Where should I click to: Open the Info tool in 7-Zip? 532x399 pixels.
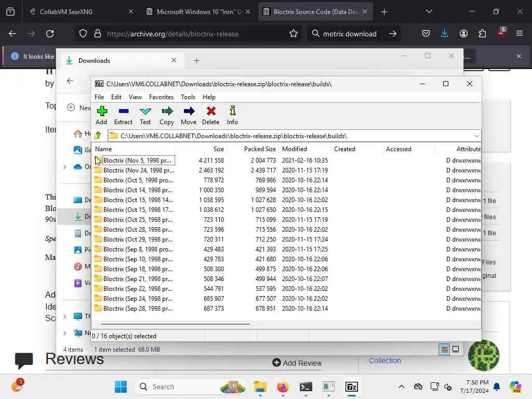tap(232, 115)
